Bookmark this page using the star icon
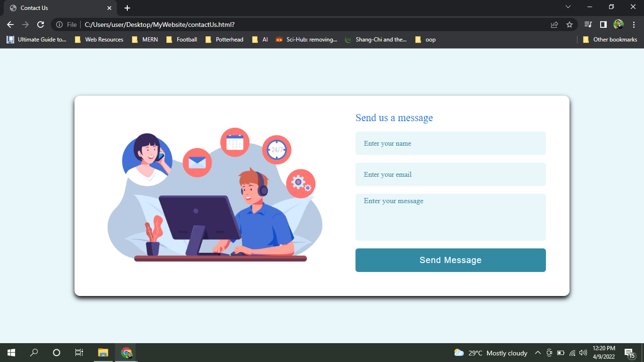The height and width of the screenshot is (362, 644). point(570,24)
